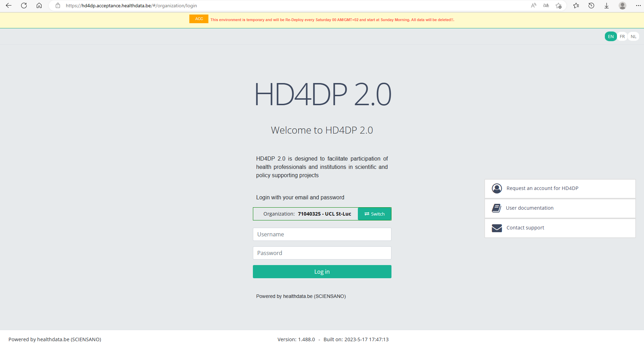Click the browser back arrow
This screenshot has width=644, height=345.
click(x=9, y=6)
